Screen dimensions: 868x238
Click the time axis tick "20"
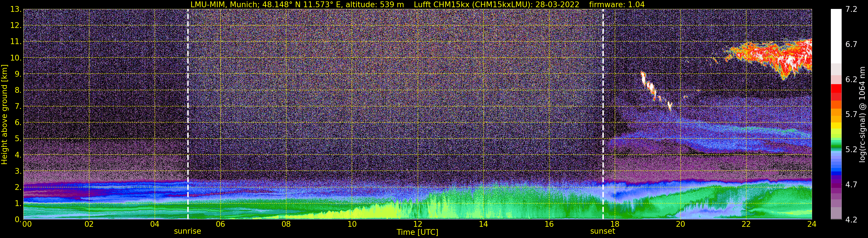click(x=680, y=224)
